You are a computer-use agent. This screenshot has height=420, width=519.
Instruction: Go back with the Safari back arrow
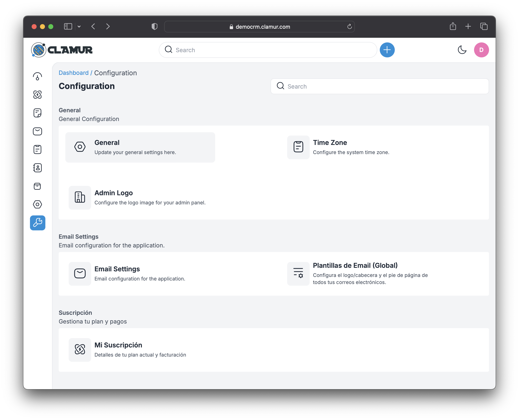(x=93, y=26)
